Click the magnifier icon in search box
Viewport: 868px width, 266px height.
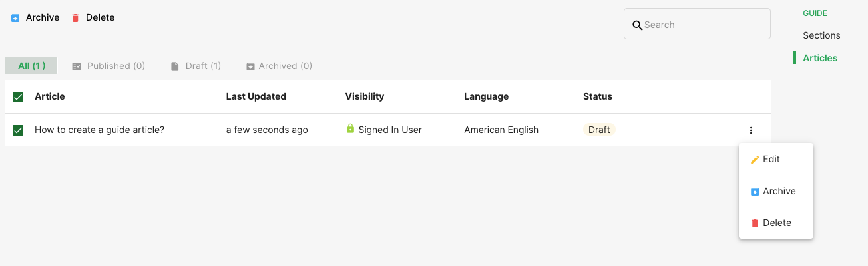[637, 25]
